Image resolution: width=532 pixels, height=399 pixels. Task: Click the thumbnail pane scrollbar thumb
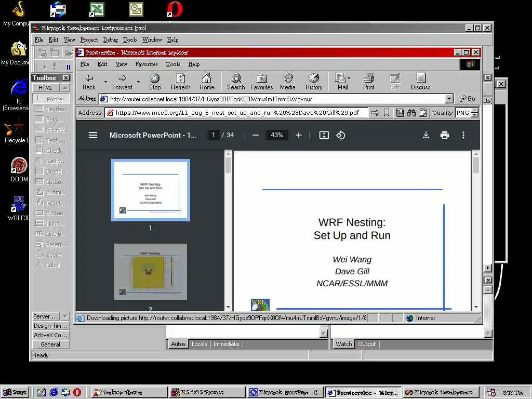(x=229, y=165)
